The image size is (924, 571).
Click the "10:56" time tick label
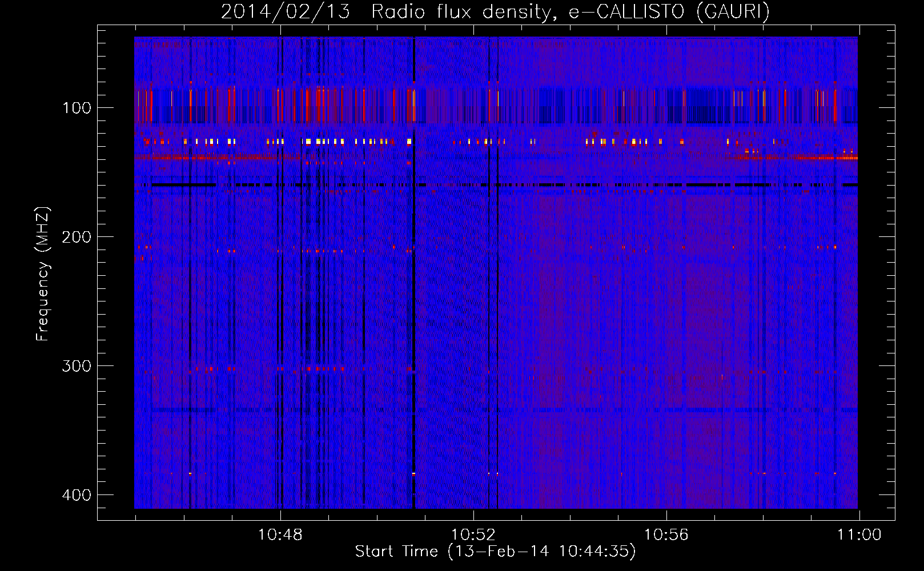(x=666, y=535)
